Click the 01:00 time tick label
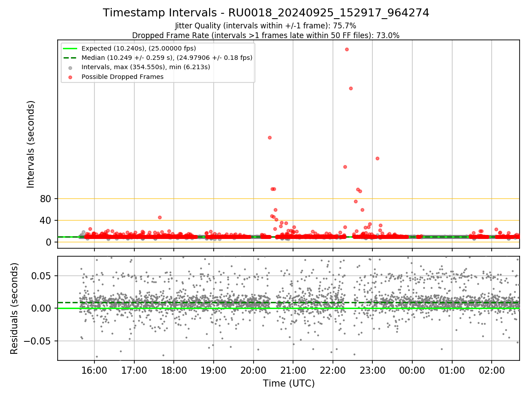Viewport: 532px width, 399px height. click(452, 370)
